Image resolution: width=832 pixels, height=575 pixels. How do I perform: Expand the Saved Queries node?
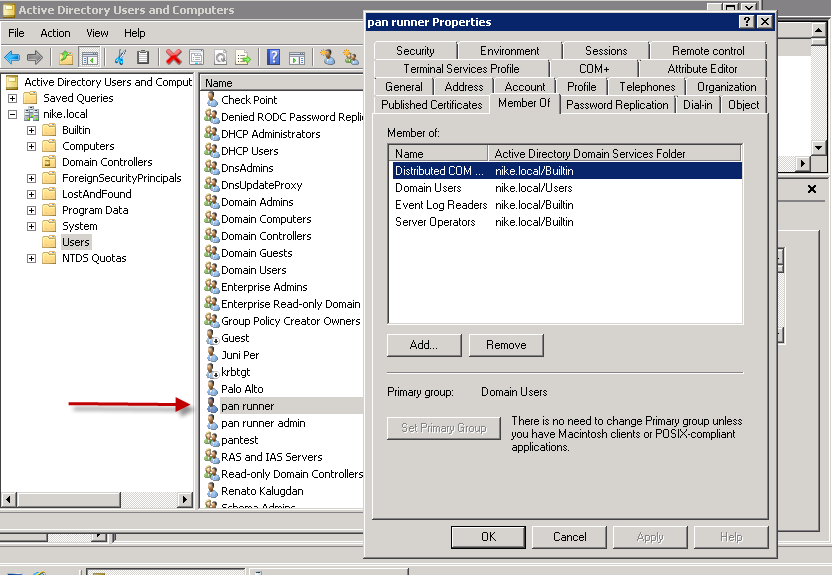coord(12,98)
